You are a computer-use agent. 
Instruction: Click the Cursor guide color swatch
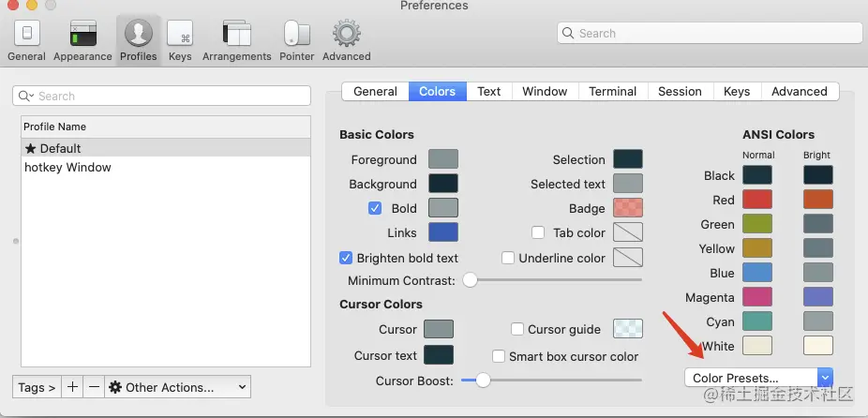tap(628, 329)
